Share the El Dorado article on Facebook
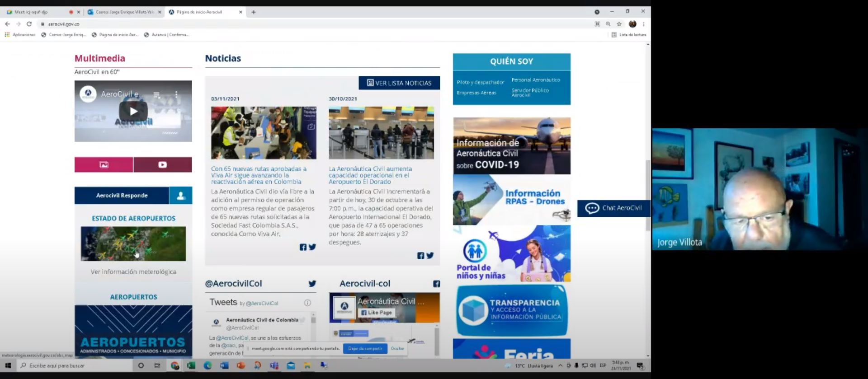 pos(420,256)
